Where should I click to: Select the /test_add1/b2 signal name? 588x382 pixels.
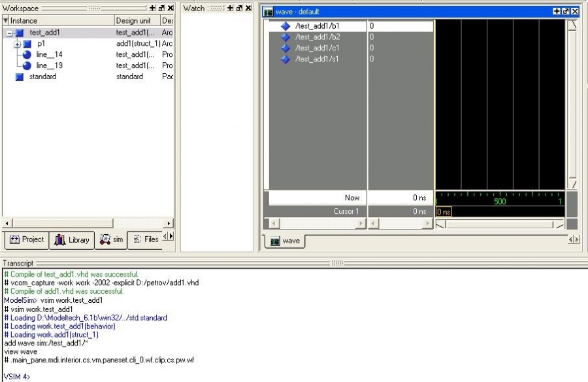pyautogui.click(x=318, y=37)
